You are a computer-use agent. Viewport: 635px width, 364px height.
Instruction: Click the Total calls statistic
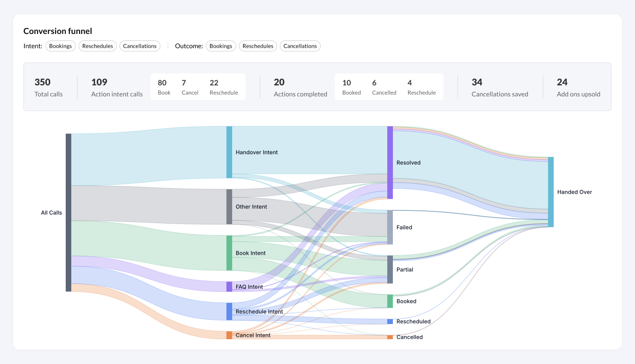(x=49, y=87)
